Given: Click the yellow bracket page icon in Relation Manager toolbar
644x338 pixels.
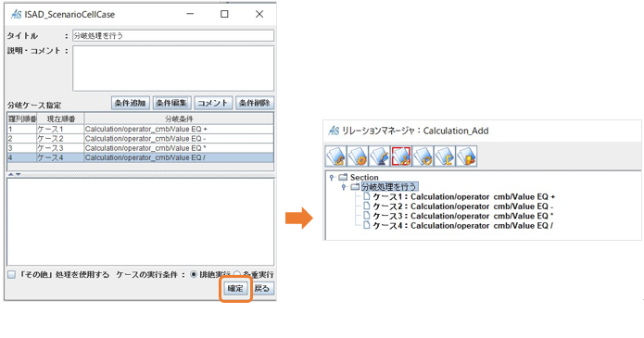Looking at the screenshot, I should tap(445, 156).
